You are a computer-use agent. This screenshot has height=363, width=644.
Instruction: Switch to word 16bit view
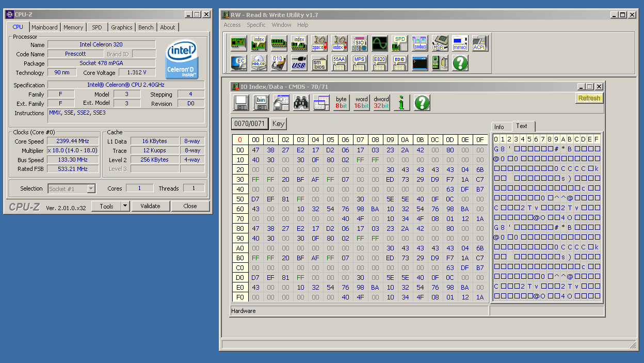[x=362, y=103]
